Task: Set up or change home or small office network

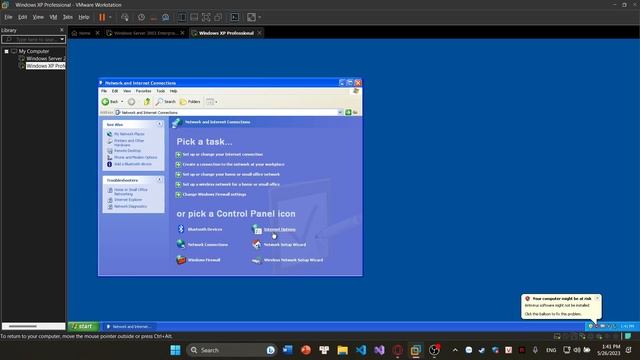Action: (x=231, y=174)
